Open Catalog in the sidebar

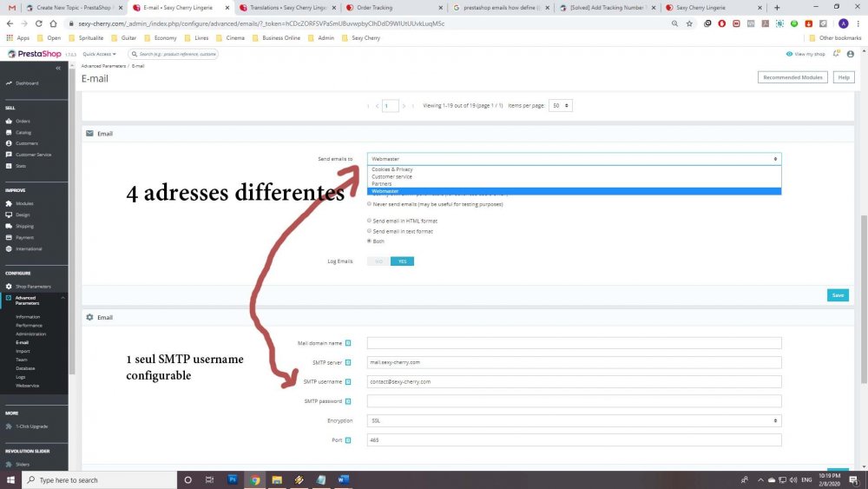click(23, 132)
